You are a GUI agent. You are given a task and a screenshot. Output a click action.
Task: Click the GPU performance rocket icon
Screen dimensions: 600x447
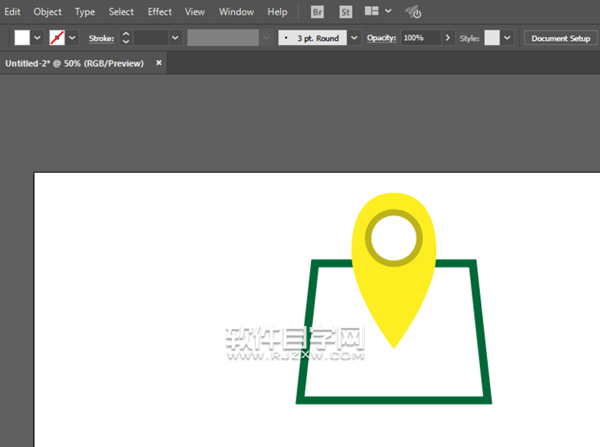coord(412,12)
